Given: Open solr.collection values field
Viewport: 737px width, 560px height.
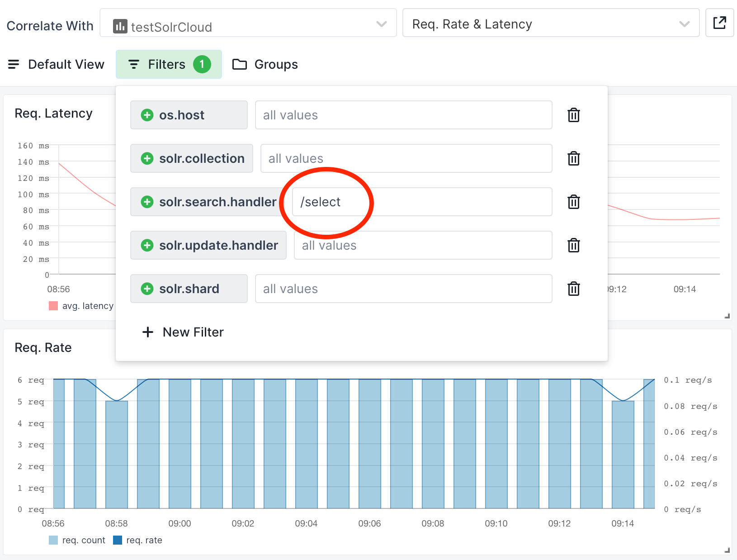Looking at the screenshot, I should click(406, 158).
